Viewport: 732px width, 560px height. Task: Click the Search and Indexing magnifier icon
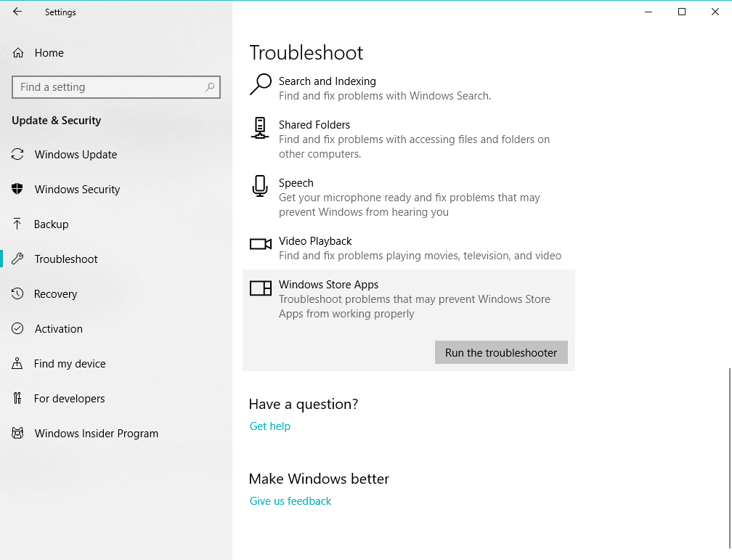tap(260, 84)
